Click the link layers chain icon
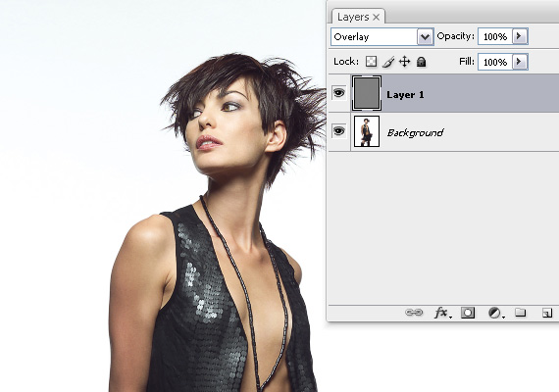Viewport: 559px width, 392px height. pyautogui.click(x=414, y=313)
